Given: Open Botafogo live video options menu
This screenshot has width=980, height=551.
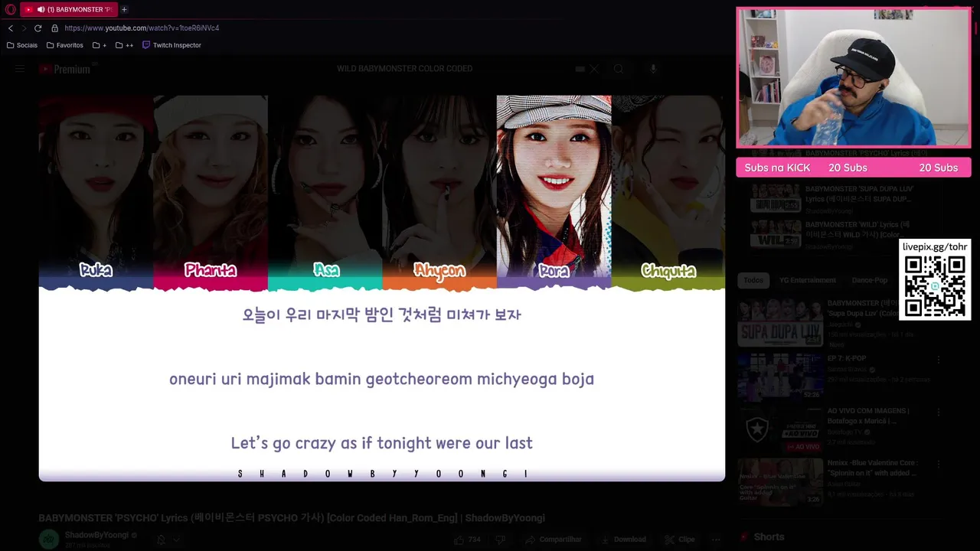Looking at the screenshot, I should [939, 412].
